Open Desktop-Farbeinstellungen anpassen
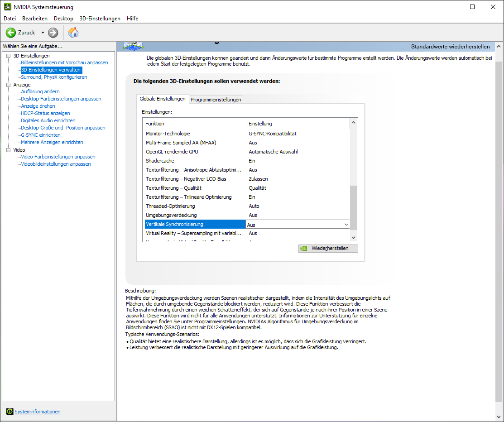This screenshot has height=422, width=504. tap(61, 99)
